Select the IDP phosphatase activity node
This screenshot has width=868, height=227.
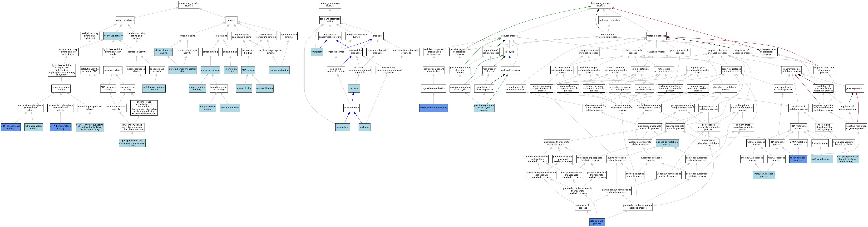pyautogui.click(x=34, y=127)
